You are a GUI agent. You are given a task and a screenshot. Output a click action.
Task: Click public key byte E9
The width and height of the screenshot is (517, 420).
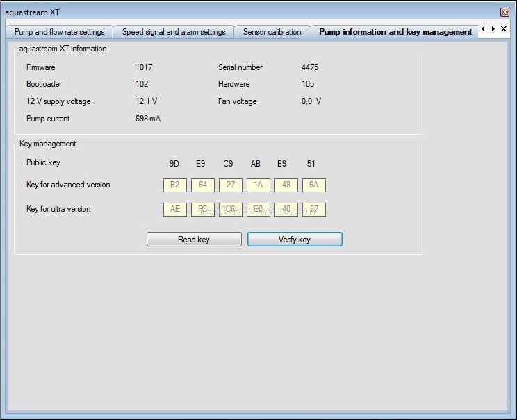[200, 164]
